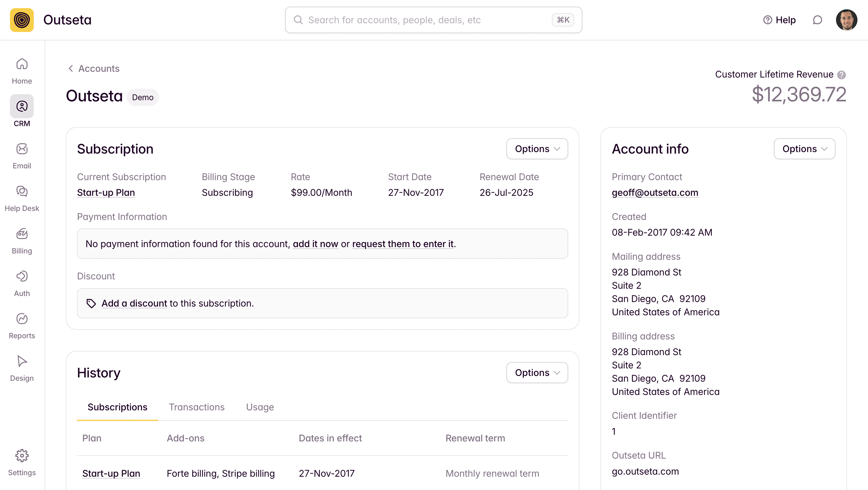Screen dimensions: 868x490
Task: Go back to Accounts list
Action: pyautogui.click(x=94, y=69)
